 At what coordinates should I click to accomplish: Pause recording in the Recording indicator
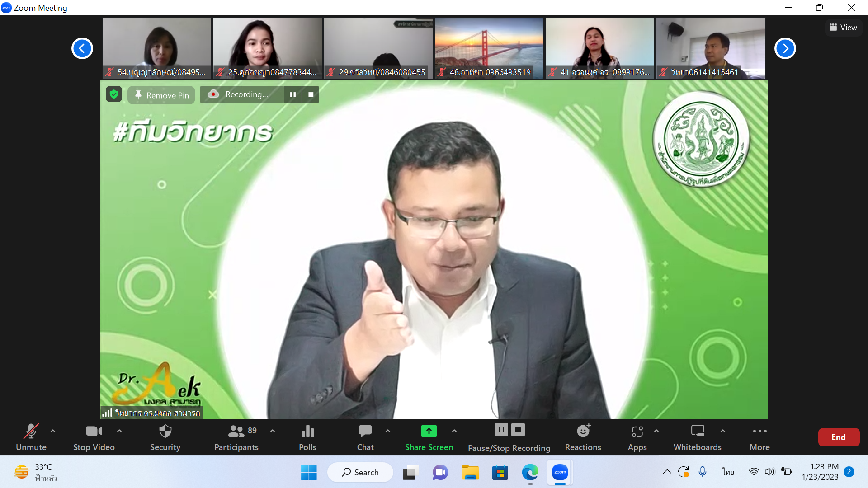pos(293,94)
